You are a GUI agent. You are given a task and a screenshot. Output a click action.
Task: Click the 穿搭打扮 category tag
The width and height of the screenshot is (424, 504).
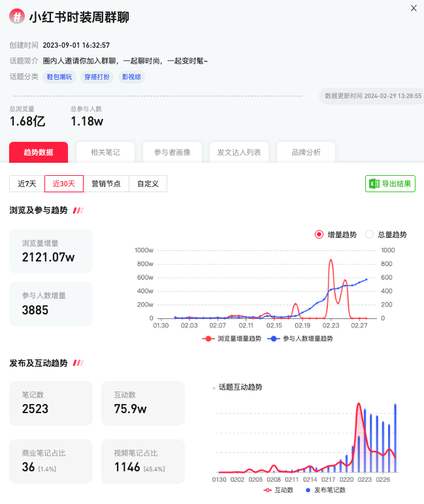coord(97,77)
